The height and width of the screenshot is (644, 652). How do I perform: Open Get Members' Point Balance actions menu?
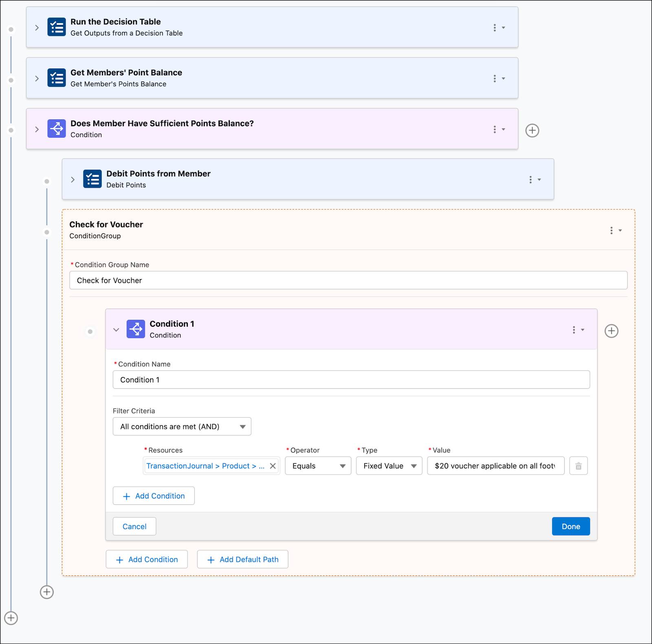point(498,79)
